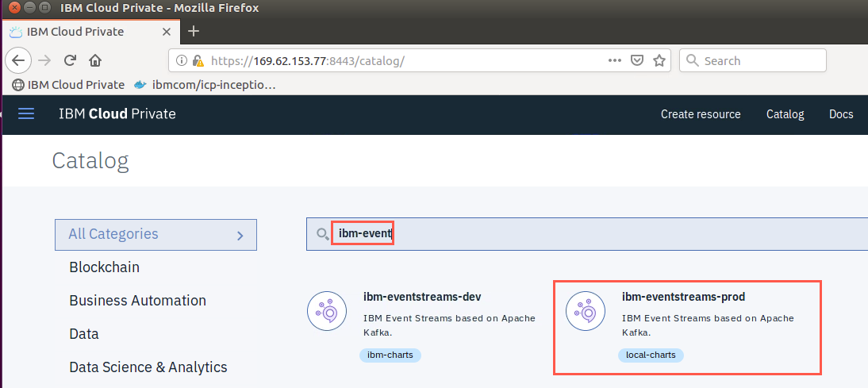Save page to Pocket icon
Screen dimensions: 868x388
click(x=637, y=61)
